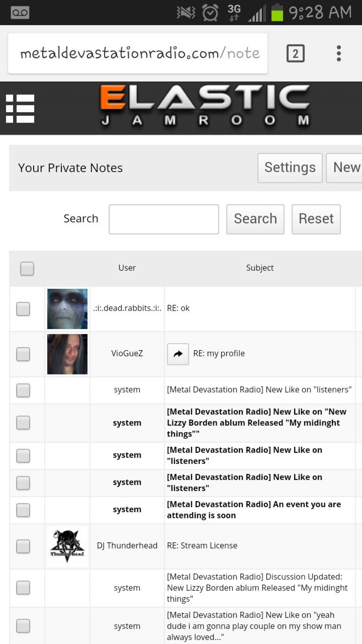The width and height of the screenshot is (362, 644).
Task: Open dead.rabbits user avatar
Action: pyautogui.click(x=67, y=309)
